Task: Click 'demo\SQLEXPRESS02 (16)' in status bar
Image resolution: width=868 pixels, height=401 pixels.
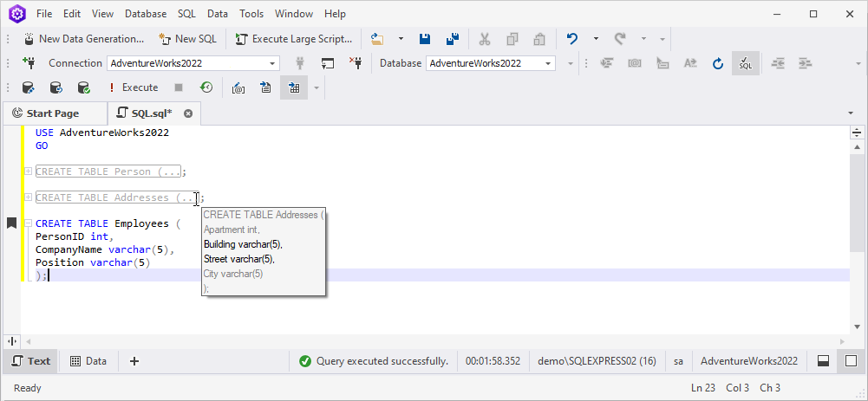Action: (597, 361)
